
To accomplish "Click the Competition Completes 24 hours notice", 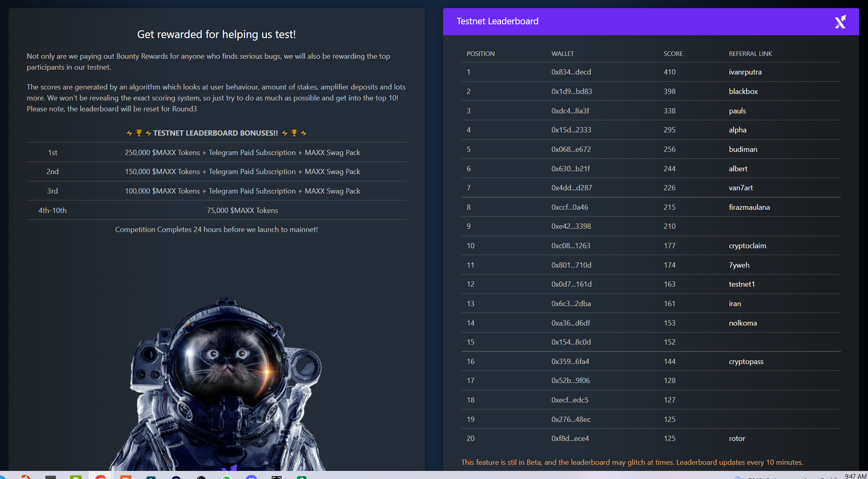I will click(x=216, y=230).
